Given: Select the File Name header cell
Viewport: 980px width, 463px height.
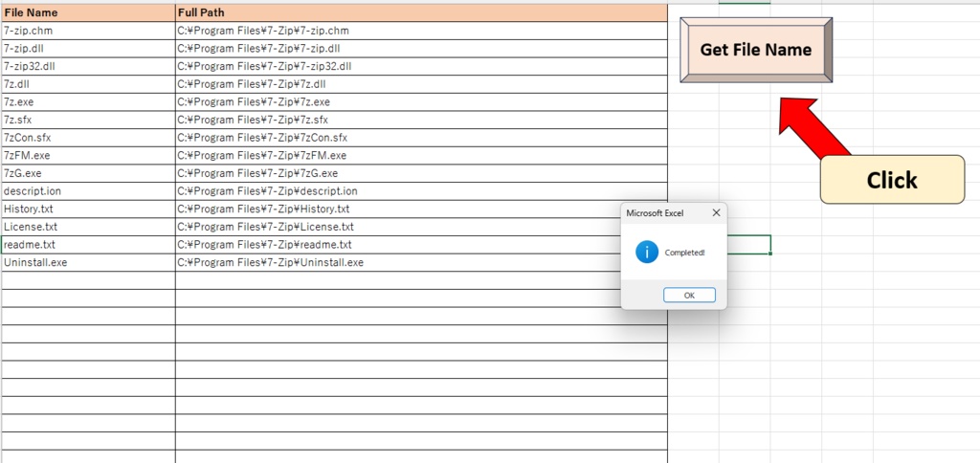Looking at the screenshot, I should 89,12.
